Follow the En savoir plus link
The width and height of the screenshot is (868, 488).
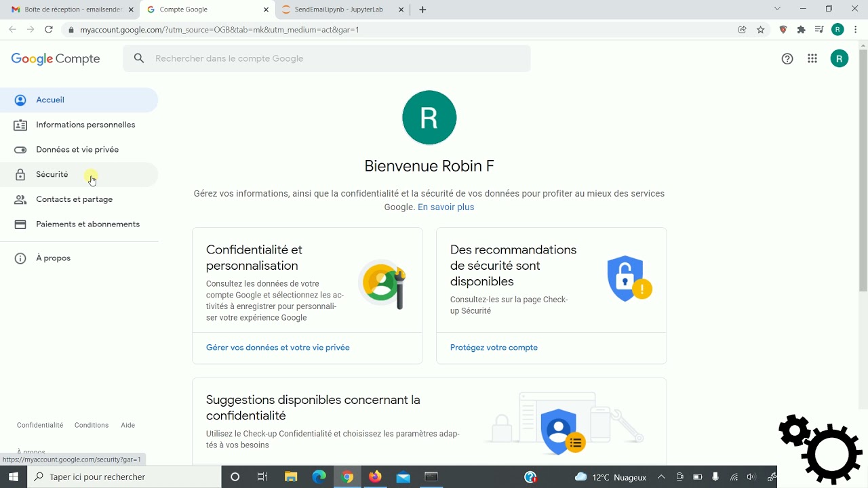click(x=446, y=207)
